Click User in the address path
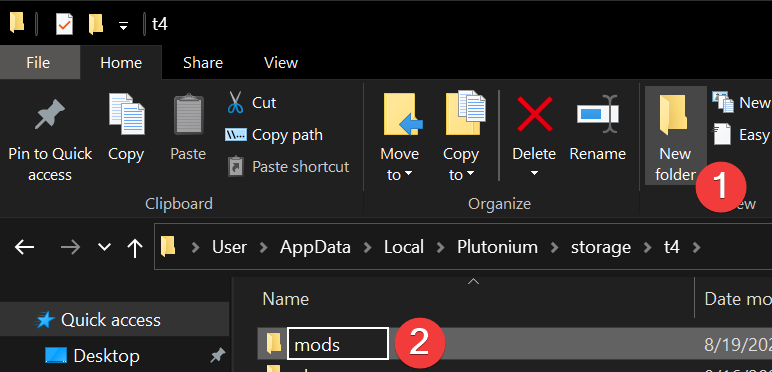The image size is (772, 372). (x=229, y=247)
